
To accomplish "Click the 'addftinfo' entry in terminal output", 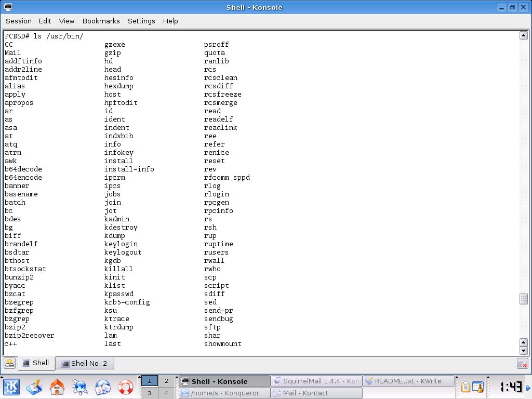I will (x=23, y=61).
